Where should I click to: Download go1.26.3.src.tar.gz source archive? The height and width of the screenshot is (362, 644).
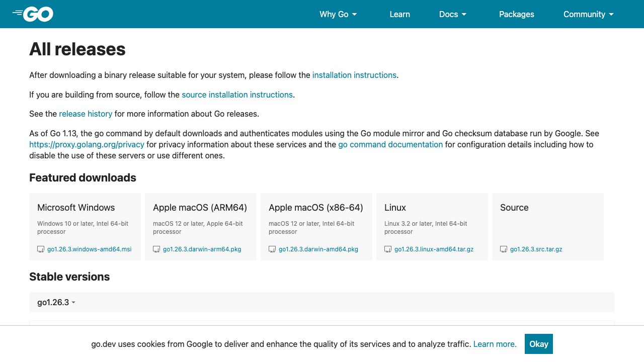pyautogui.click(x=536, y=249)
